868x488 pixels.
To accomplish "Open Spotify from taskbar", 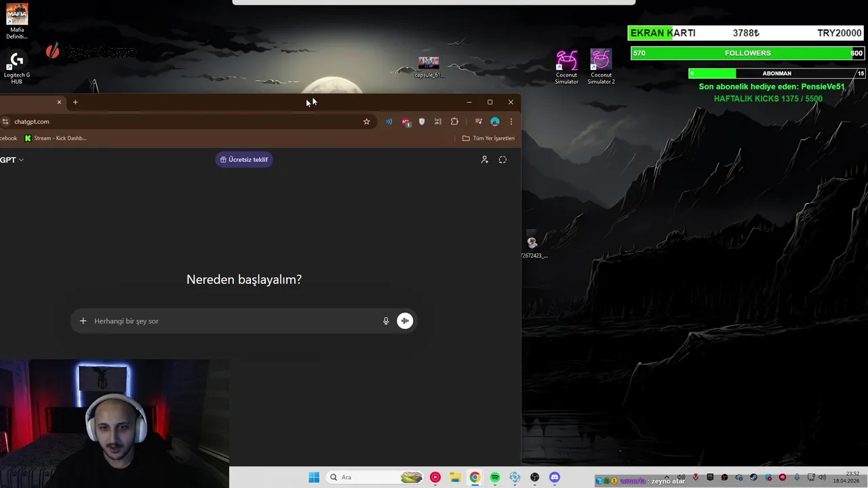I will (x=495, y=478).
